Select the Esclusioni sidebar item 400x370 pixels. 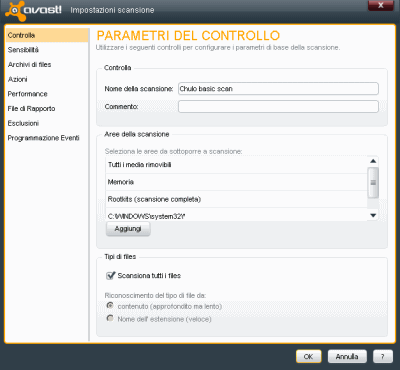(x=47, y=123)
